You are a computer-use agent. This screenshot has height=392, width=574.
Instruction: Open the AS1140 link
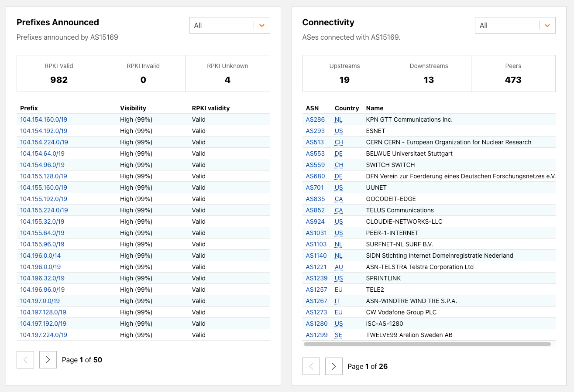(x=316, y=256)
